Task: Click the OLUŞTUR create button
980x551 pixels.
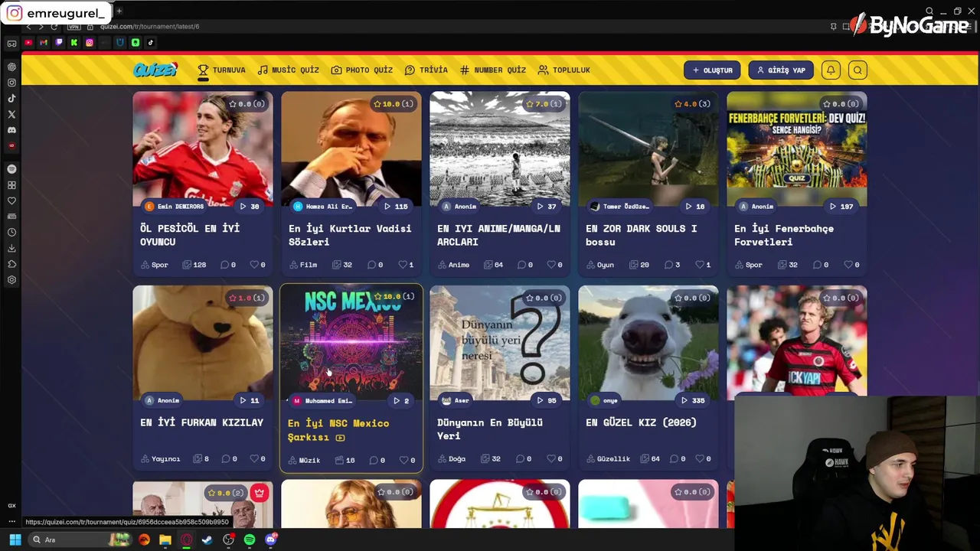Action: [x=712, y=70]
